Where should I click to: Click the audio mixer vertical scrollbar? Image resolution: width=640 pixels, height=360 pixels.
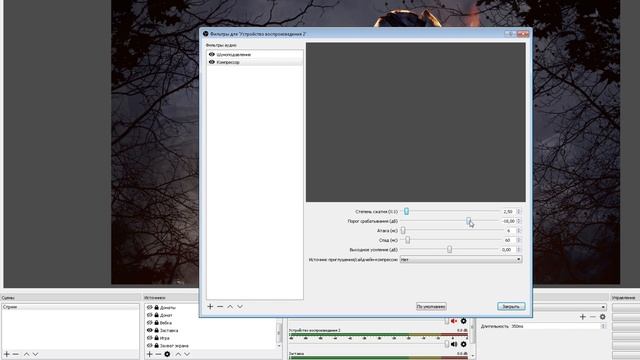click(473, 331)
